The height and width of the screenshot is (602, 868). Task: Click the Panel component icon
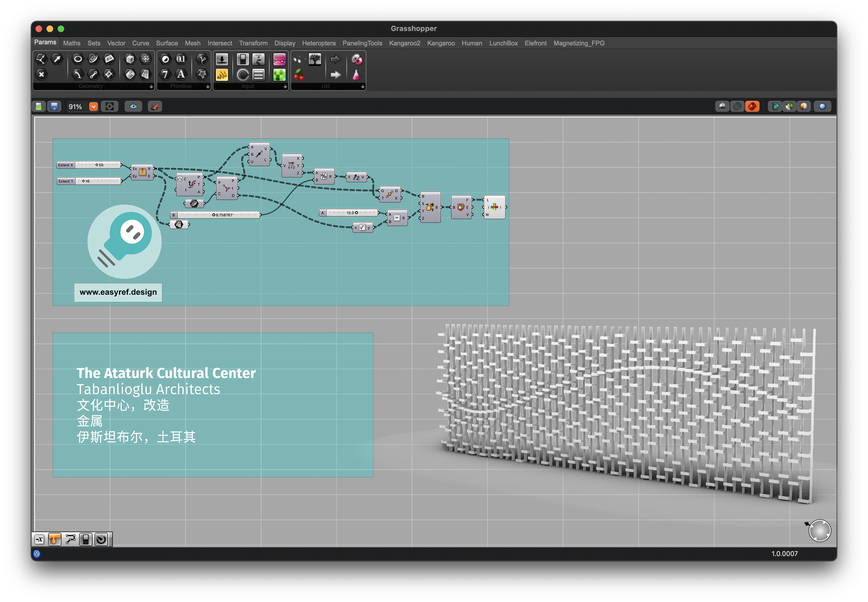(222, 75)
